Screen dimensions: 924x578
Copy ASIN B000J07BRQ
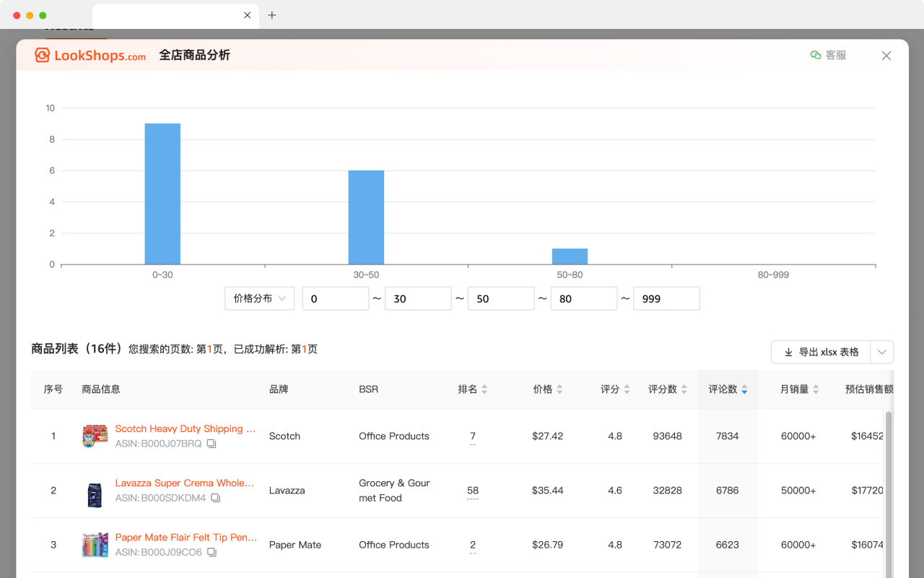pyautogui.click(x=212, y=444)
